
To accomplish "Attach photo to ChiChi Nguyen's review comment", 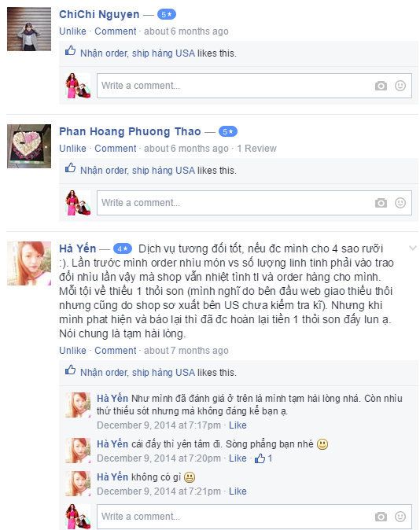I will [x=381, y=86].
